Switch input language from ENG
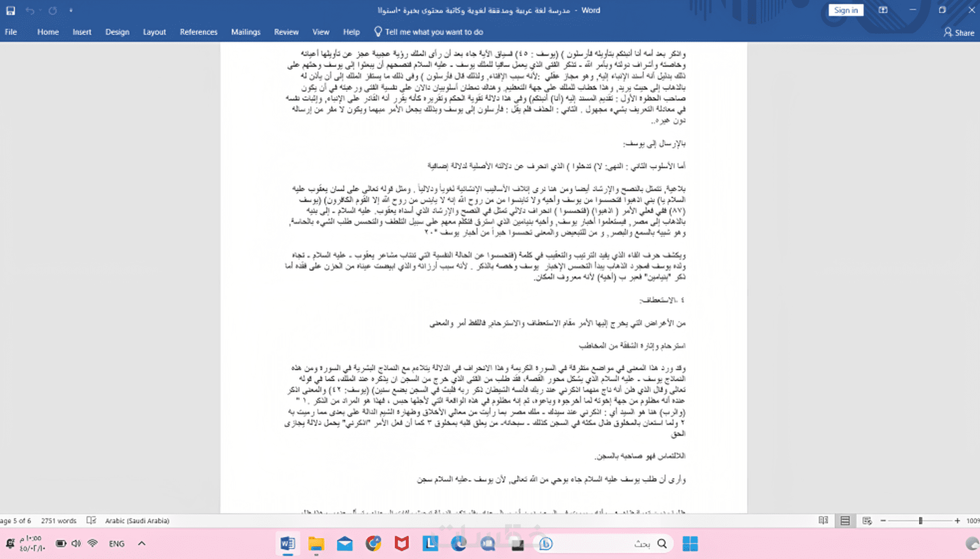This screenshot has height=559, width=980. point(116,543)
